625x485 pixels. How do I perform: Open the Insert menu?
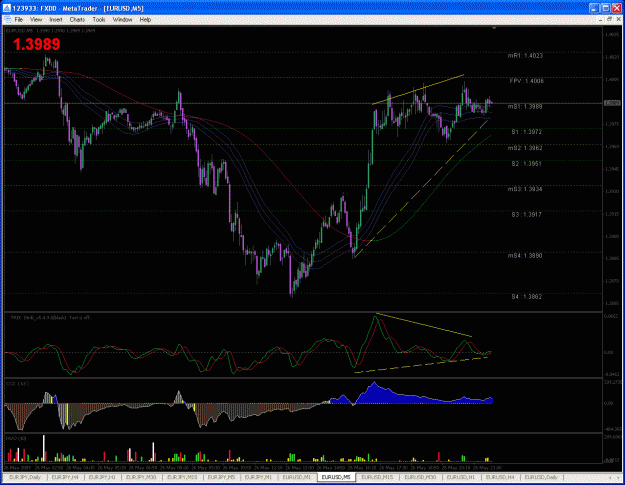[56, 20]
